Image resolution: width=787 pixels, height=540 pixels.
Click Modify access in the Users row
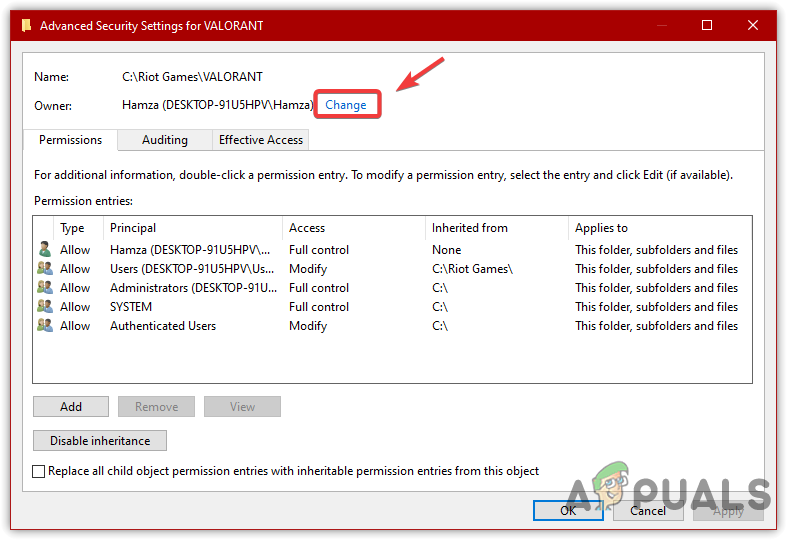pyautogui.click(x=308, y=269)
